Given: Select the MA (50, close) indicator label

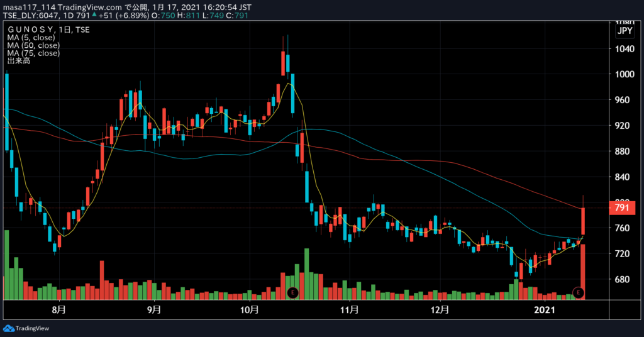Looking at the screenshot, I should 33,45.
